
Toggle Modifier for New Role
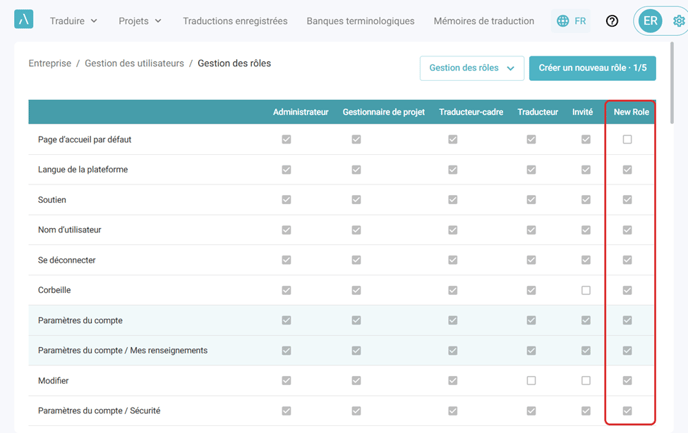(x=627, y=380)
